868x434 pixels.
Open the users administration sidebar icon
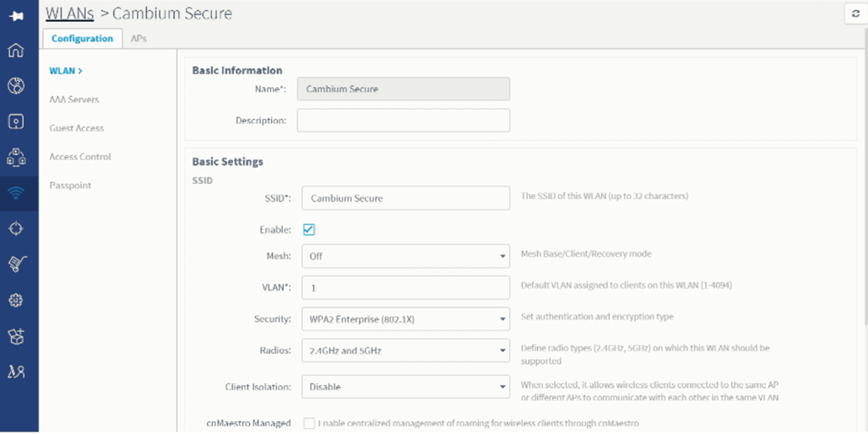click(16, 372)
